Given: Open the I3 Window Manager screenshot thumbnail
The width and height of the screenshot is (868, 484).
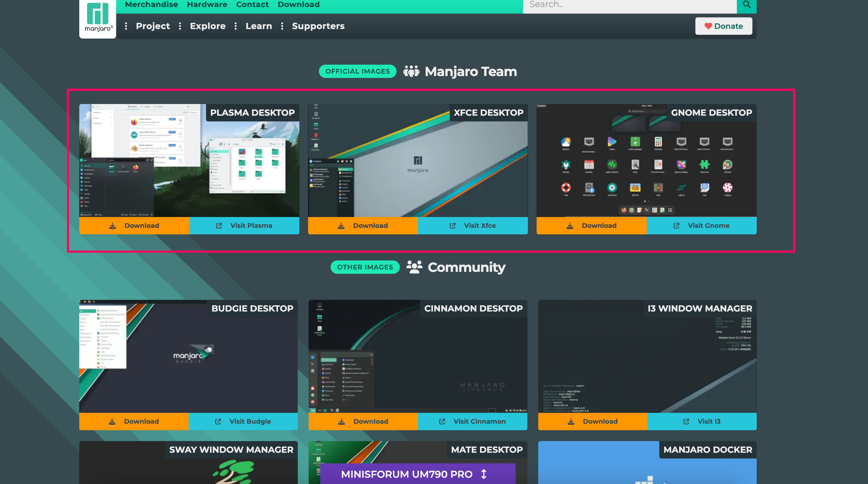Looking at the screenshot, I should click(x=647, y=356).
